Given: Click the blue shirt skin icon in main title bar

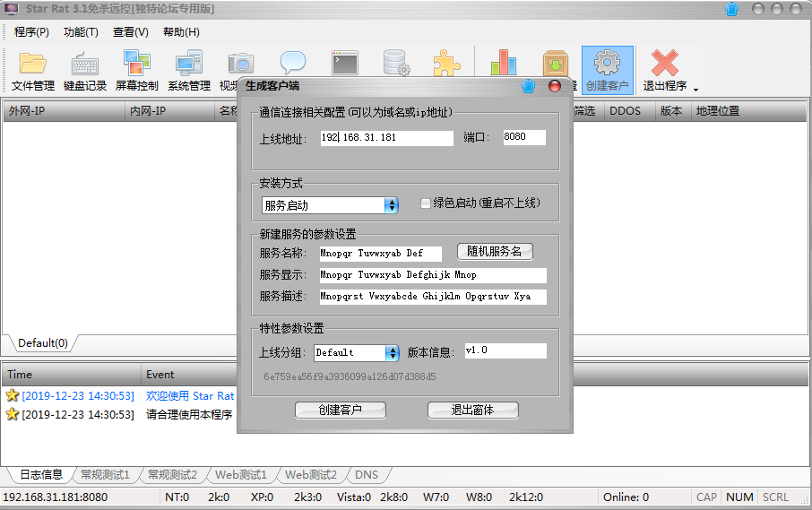Looking at the screenshot, I should point(731,9).
